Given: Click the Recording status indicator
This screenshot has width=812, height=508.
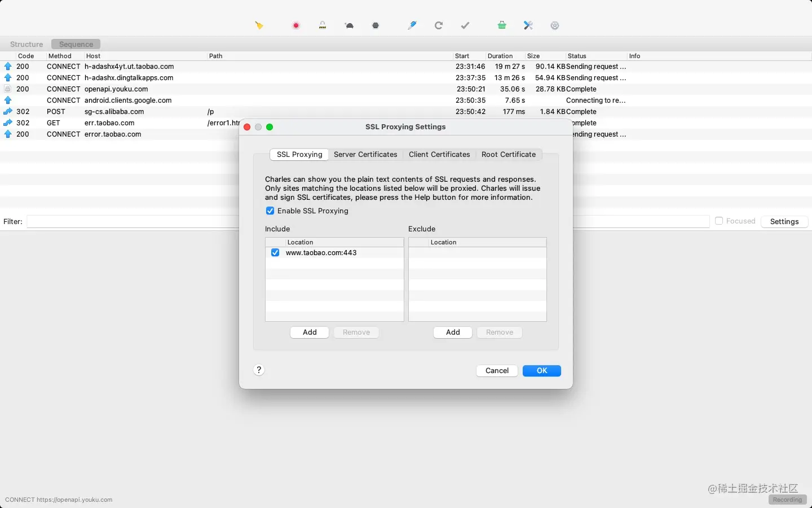Looking at the screenshot, I should click(x=787, y=500).
